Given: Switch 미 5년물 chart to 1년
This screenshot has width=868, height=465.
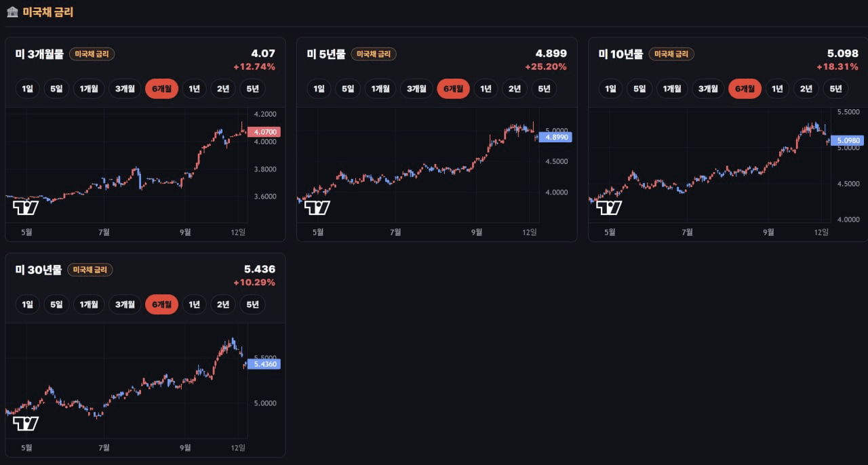Looking at the screenshot, I should coord(486,89).
